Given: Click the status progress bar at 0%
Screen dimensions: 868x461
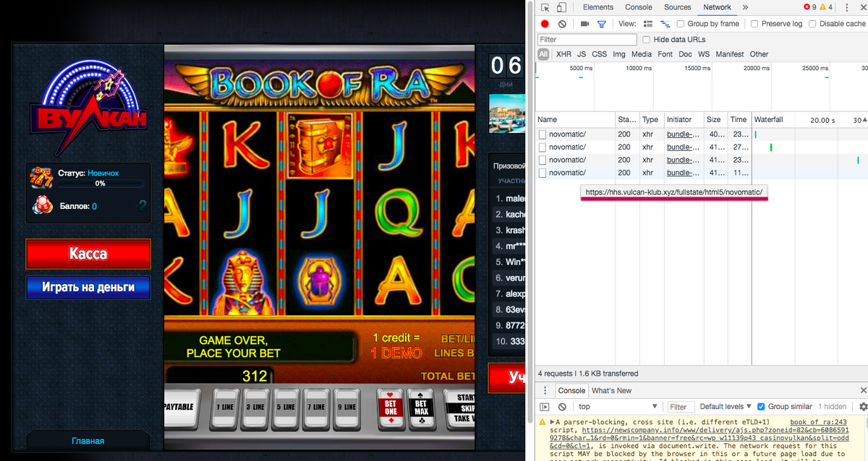Looking at the screenshot, I should click(100, 184).
